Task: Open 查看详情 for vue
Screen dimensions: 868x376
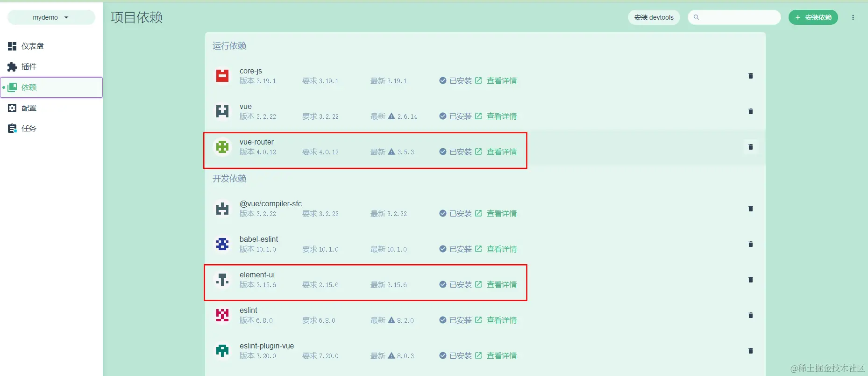Action: tap(496, 116)
